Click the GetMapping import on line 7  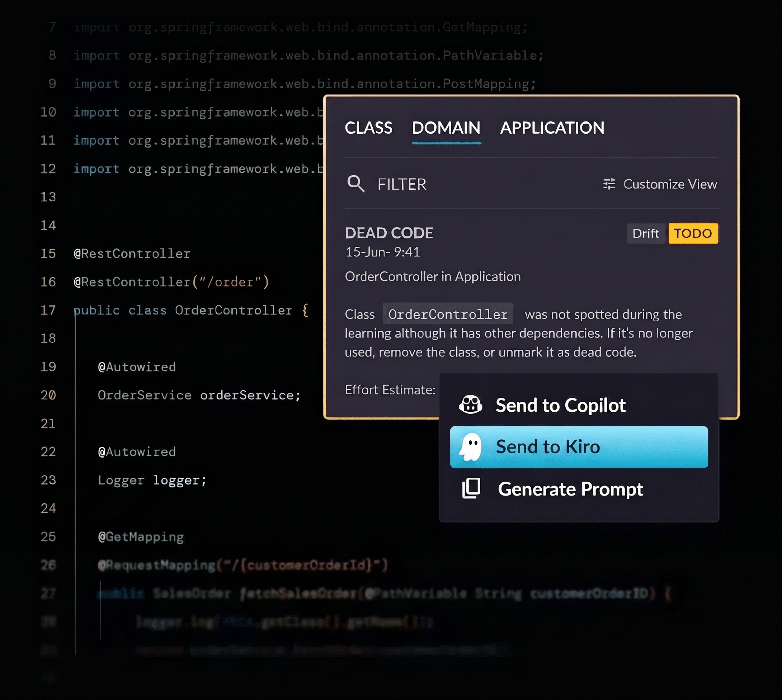(301, 27)
